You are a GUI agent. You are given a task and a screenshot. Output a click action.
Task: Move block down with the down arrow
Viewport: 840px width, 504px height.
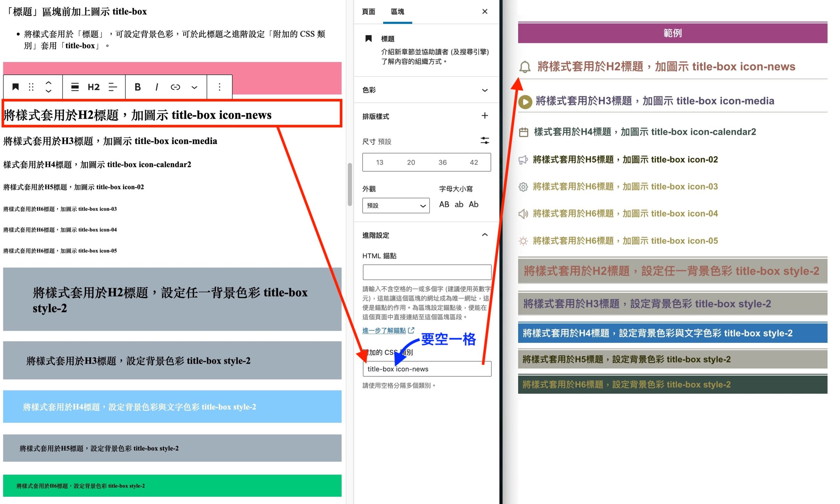[x=49, y=91]
